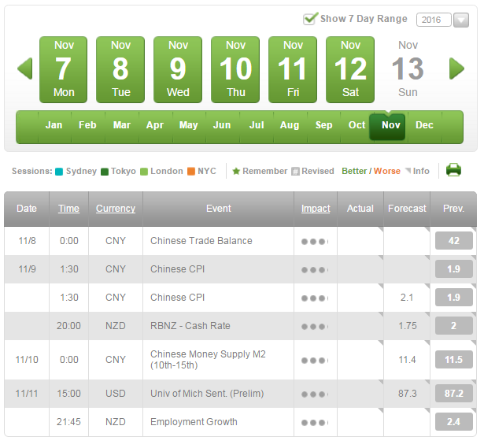Switch to the Dec month tab
The width and height of the screenshot is (484, 448).
pos(424,125)
